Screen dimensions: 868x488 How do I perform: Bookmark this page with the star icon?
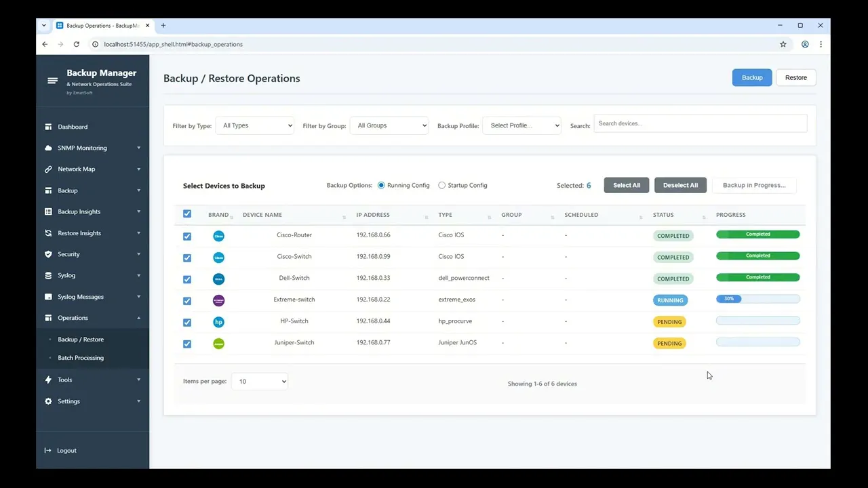(x=783, y=44)
